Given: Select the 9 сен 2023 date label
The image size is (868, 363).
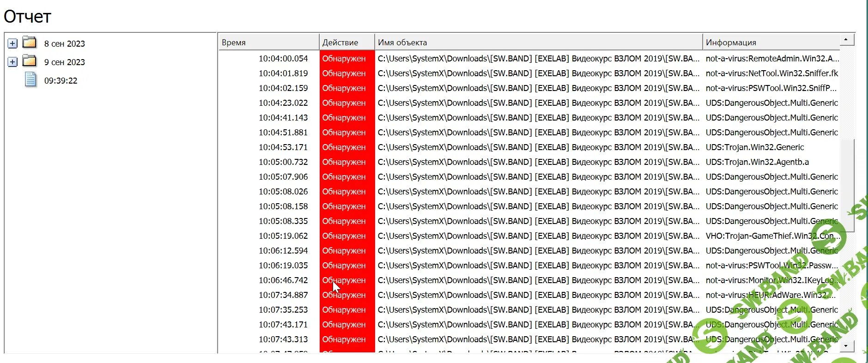Looking at the screenshot, I should coord(64,62).
